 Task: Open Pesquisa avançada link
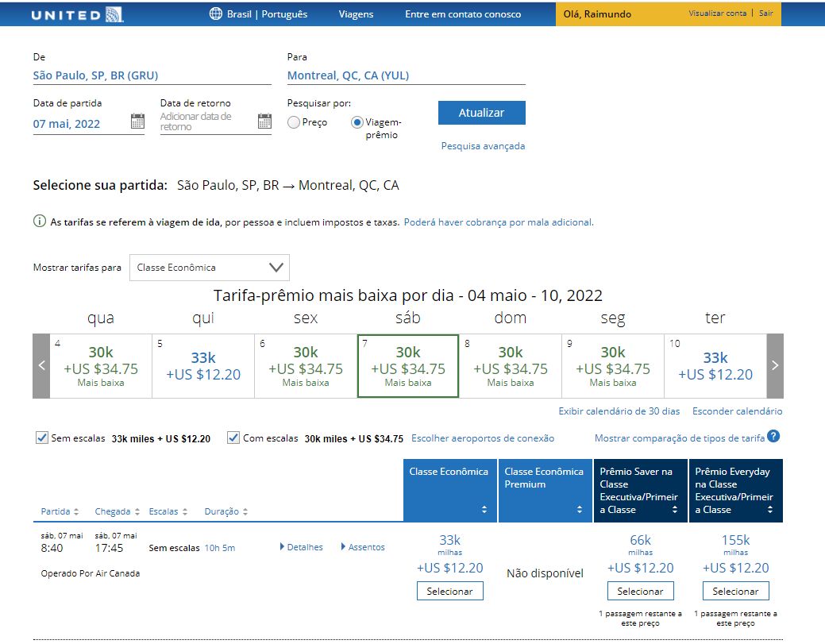483,146
